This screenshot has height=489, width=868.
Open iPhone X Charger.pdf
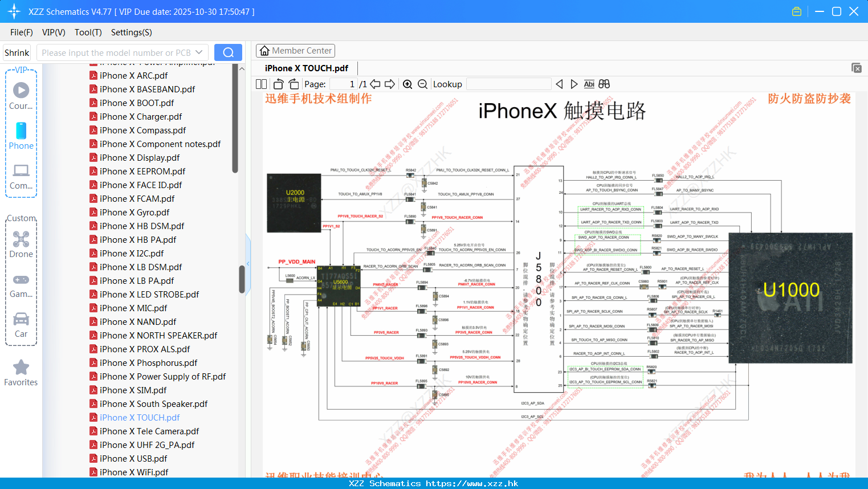pyautogui.click(x=141, y=116)
